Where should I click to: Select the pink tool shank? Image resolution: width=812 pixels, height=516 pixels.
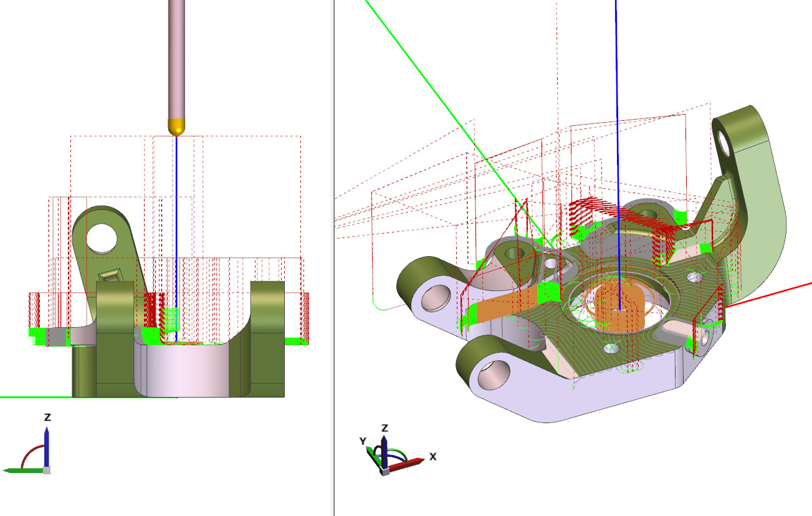pos(176,56)
